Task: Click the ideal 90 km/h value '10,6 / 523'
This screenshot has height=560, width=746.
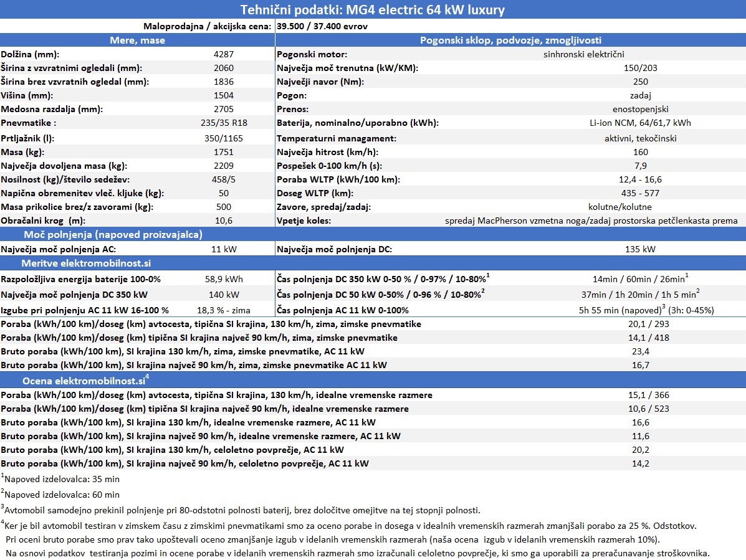Action: 649,409
